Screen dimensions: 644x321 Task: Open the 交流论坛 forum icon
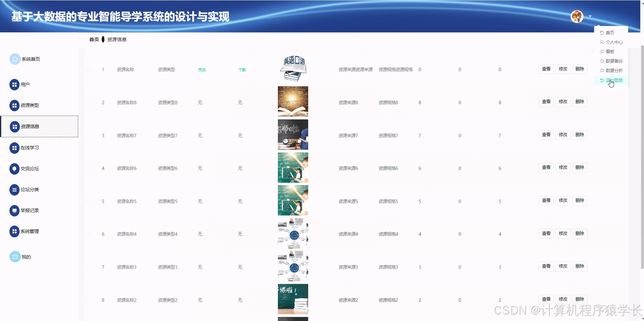point(14,169)
